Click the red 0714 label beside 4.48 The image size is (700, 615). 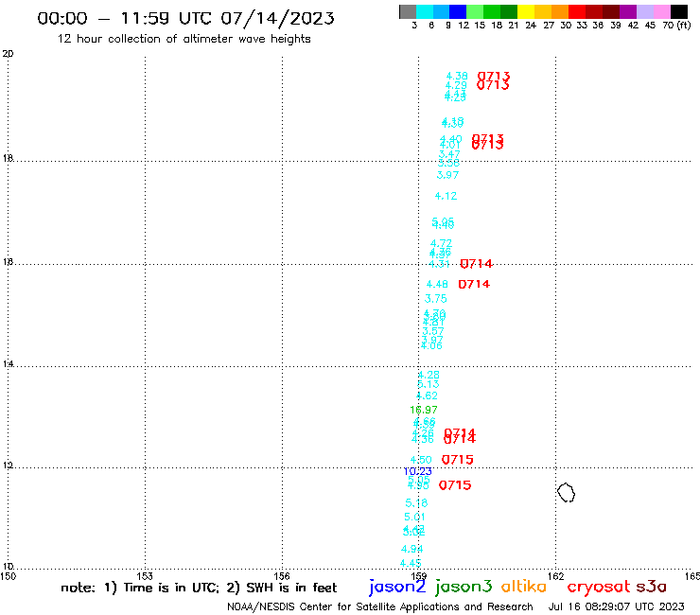pyautogui.click(x=474, y=284)
